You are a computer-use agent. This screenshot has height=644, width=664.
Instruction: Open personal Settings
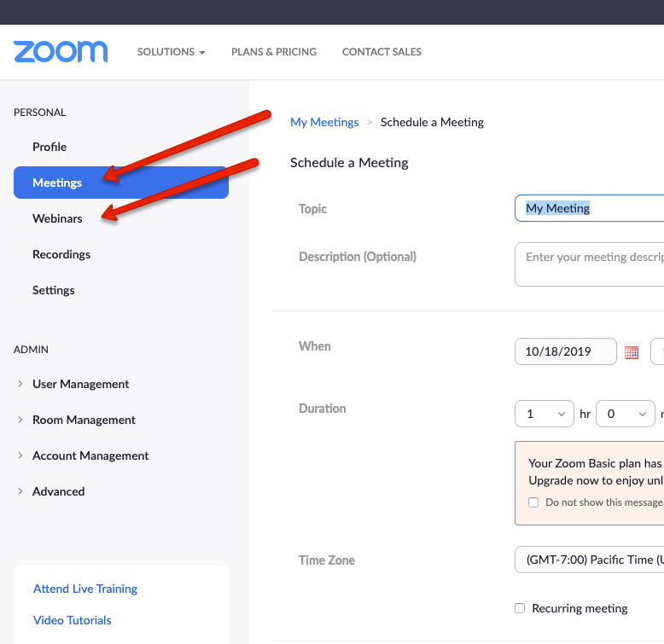coord(54,290)
